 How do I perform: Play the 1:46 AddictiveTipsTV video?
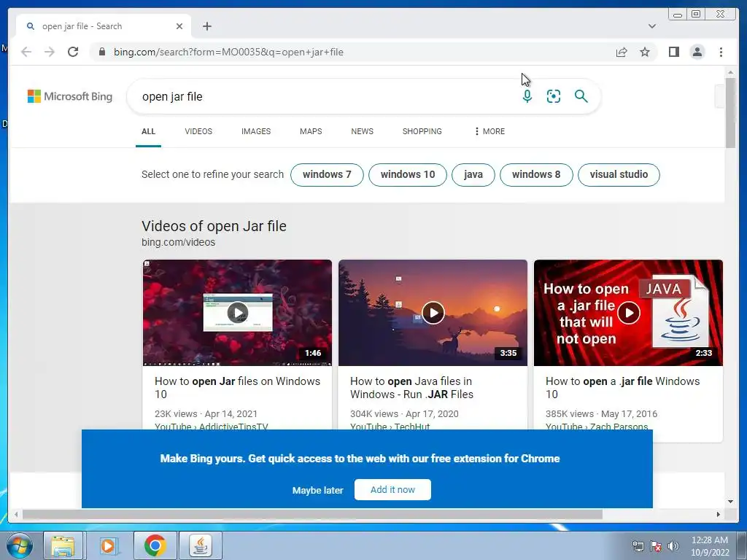[237, 313]
